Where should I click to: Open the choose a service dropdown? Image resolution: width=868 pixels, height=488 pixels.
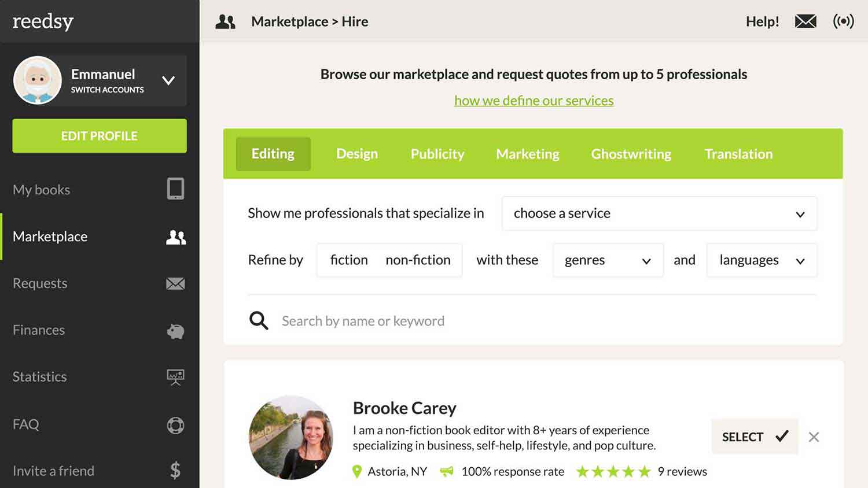pyautogui.click(x=659, y=213)
